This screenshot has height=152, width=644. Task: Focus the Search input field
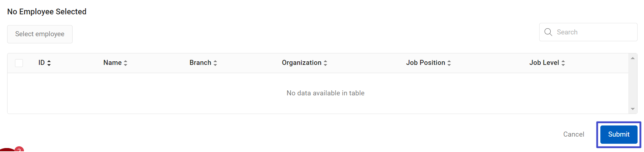(588, 32)
